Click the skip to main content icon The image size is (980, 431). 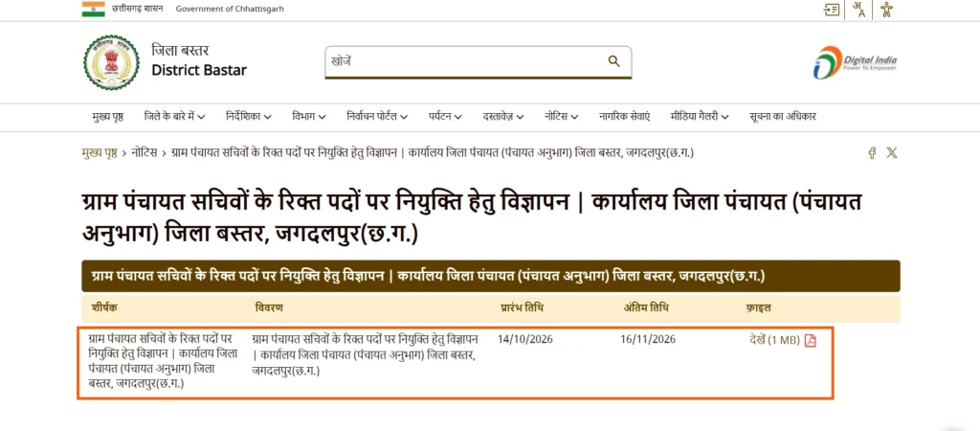[832, 10]
